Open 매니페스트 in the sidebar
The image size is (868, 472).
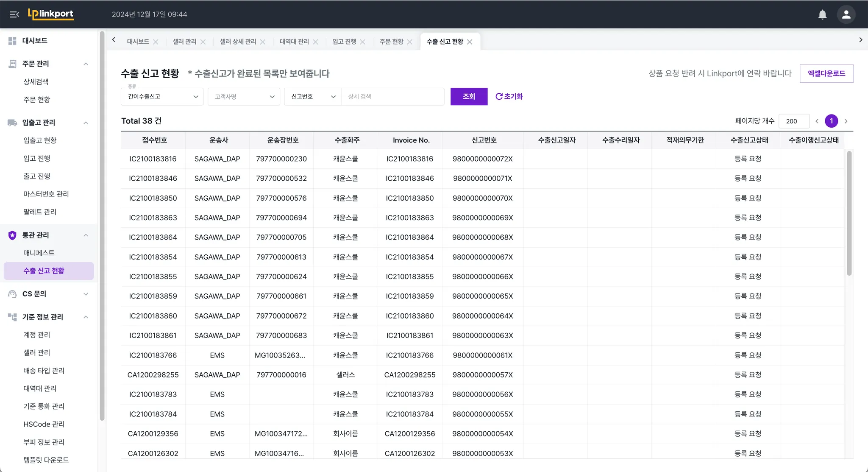click(x=39, y=253)
